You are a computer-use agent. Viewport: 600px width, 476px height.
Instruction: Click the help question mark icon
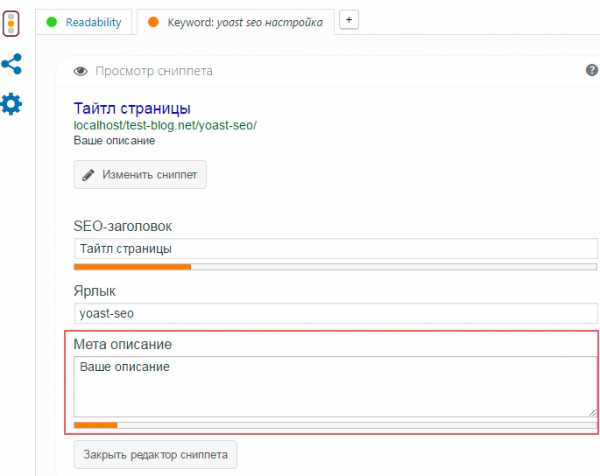[x=592, y=71]
